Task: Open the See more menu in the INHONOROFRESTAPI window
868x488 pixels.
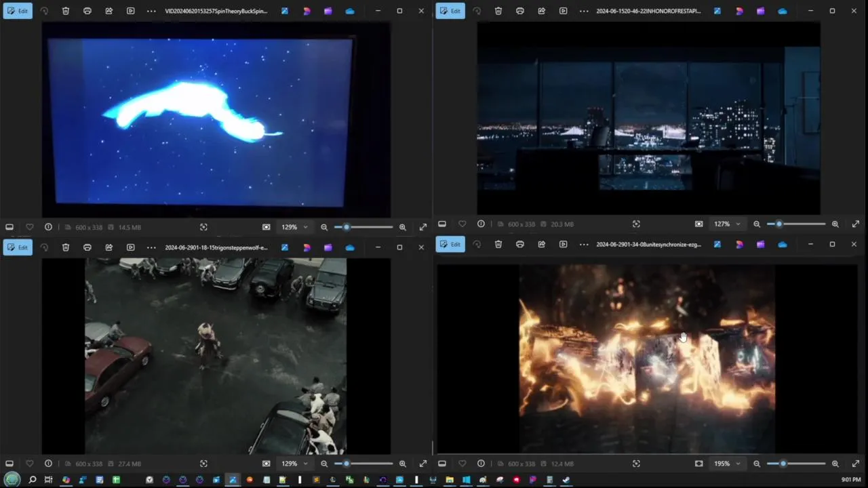Action: (584, 11)
